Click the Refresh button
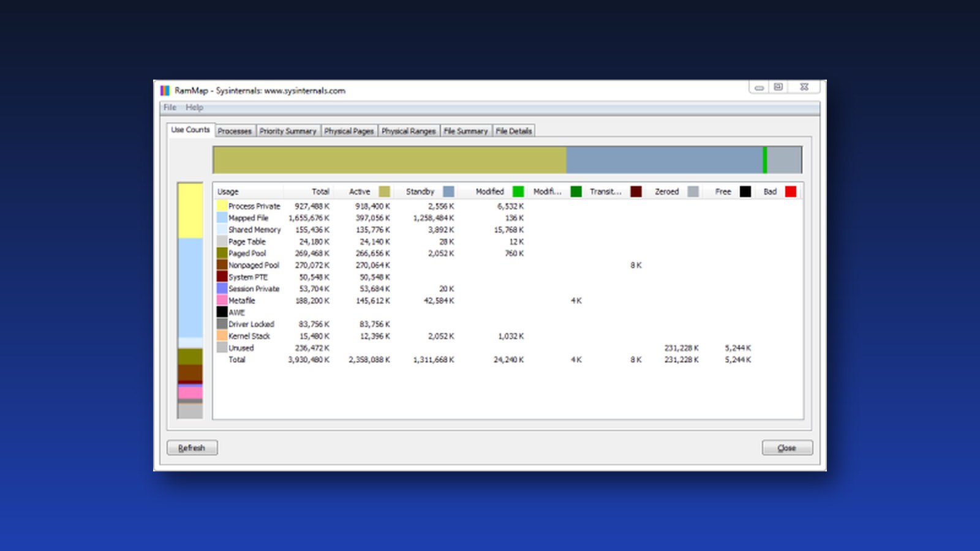The width and height of the screenshot is (980, 551). (x=192, y=448)
